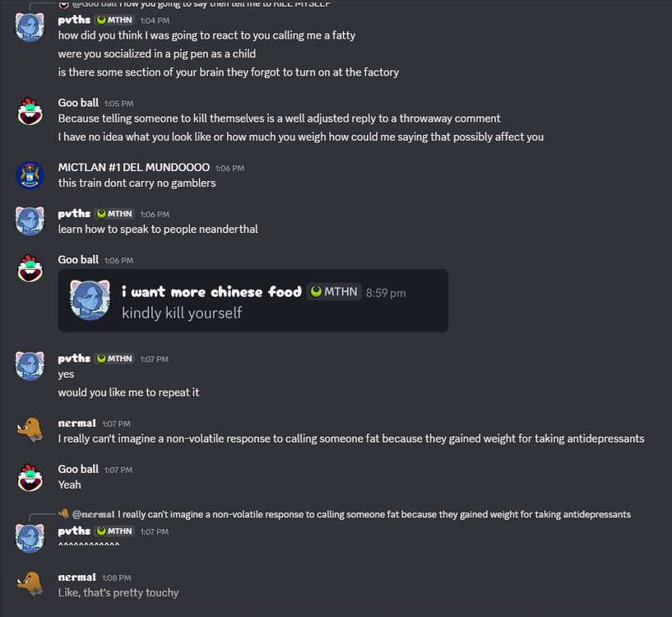
Task: Click MTHN server tag beside pvths at 1:04 PM
Action: [x=114, y=20]
